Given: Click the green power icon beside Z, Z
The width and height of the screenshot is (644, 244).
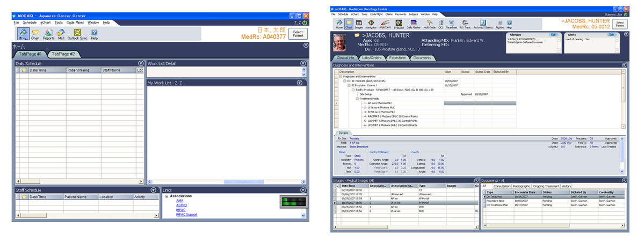Looking at the screenshot, I should 305,23.
